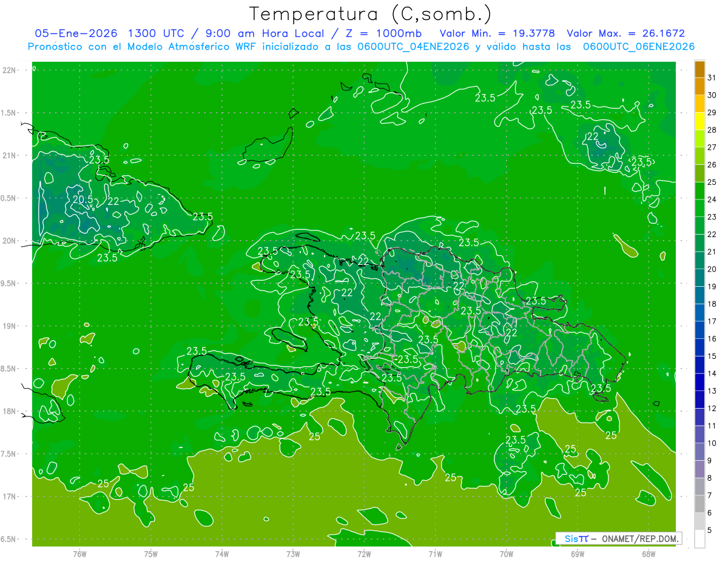The width and height of the screenshot is (728, 562).
Task: Click the '22N' latitude axis label
Action: pyautogui.click(x=9, y=70)
